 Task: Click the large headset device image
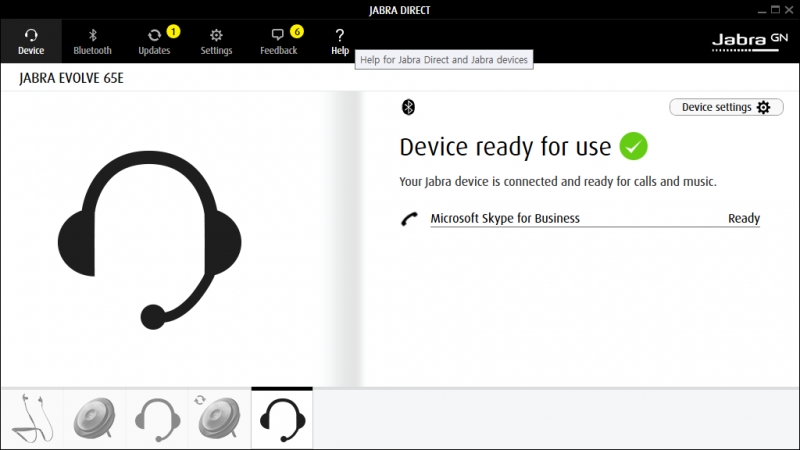149,240
